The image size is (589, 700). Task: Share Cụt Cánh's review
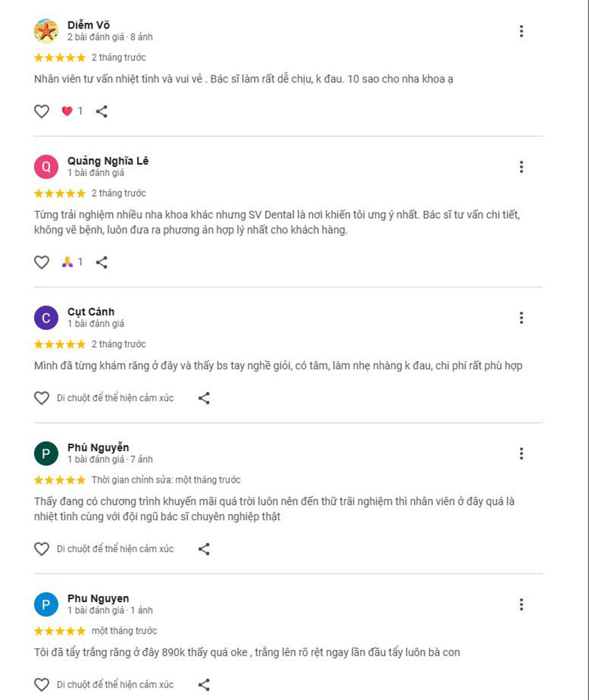204,398
